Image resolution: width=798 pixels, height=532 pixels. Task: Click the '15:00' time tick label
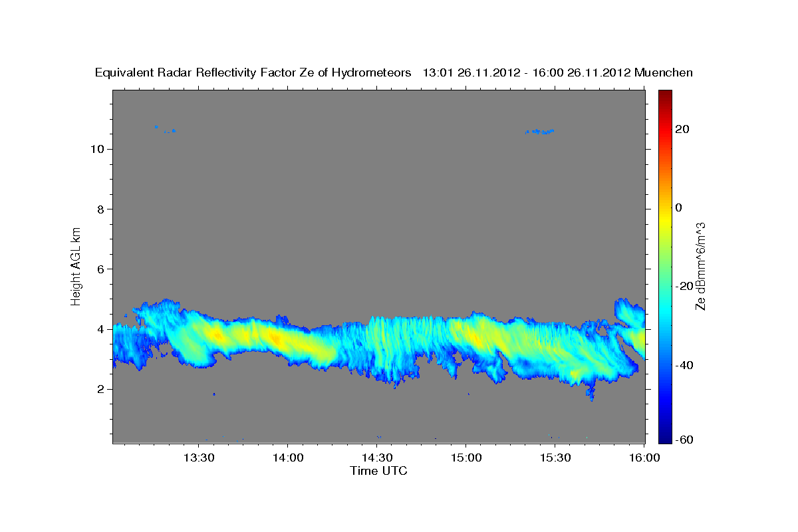(465, 458)
